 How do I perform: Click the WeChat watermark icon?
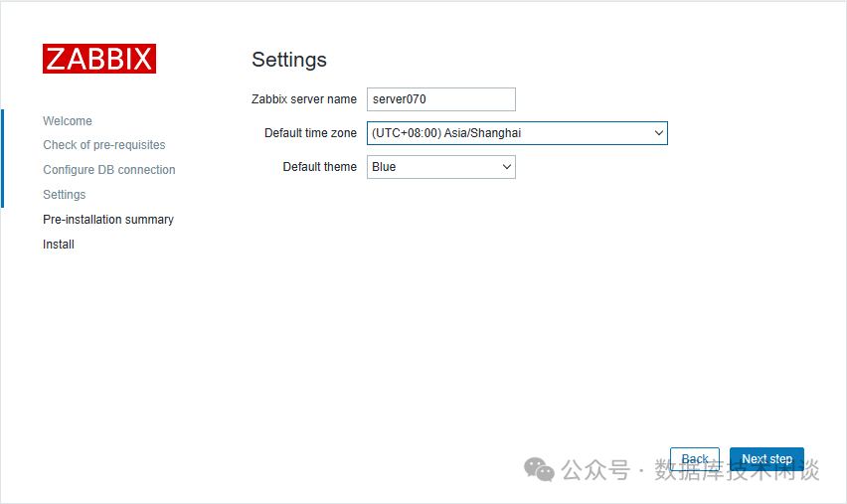pos(540,469)
